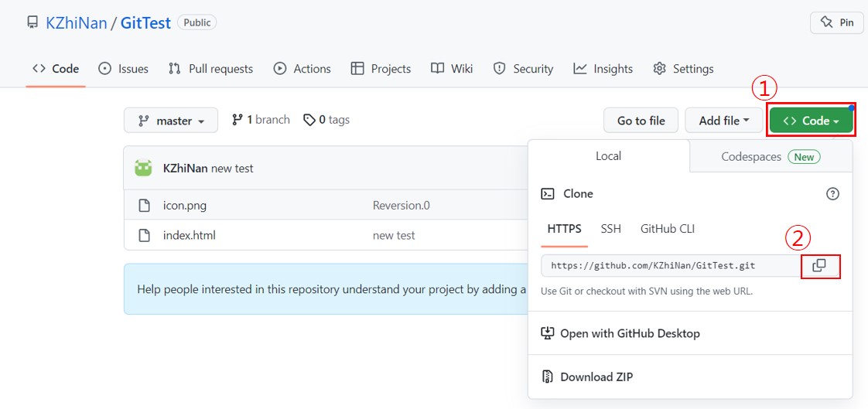Image resolution: width=868 pixels, height=409 pixels.
Task: Open the Issues tab
Action: pos(123,69)
